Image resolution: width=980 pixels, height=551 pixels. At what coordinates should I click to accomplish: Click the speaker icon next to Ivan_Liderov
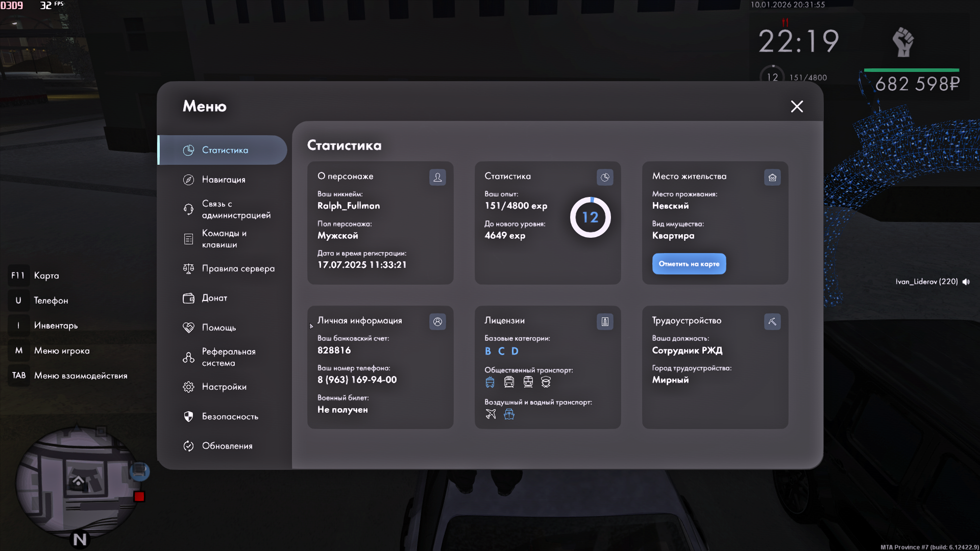(x=966, y=282)
